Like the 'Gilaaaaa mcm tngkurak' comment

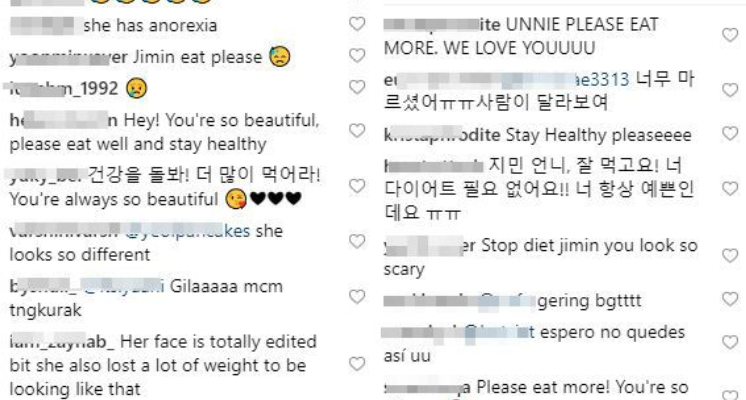point(357,297)
